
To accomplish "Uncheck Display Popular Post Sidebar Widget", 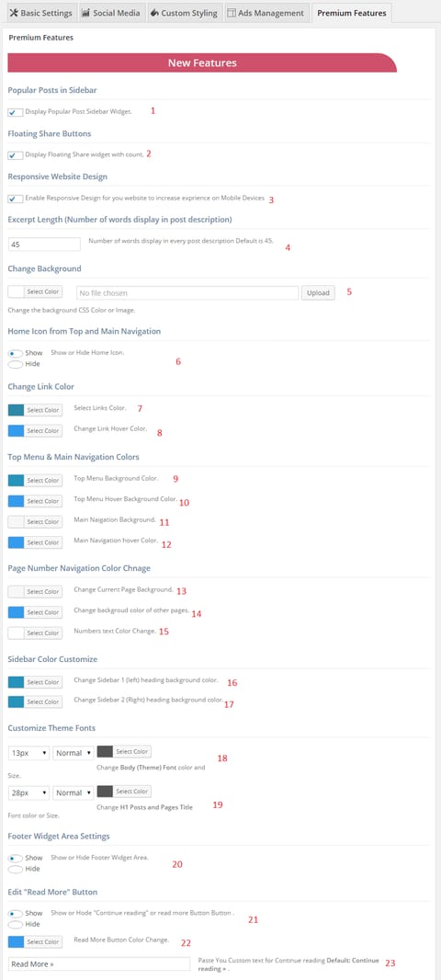I will (16, 112).
